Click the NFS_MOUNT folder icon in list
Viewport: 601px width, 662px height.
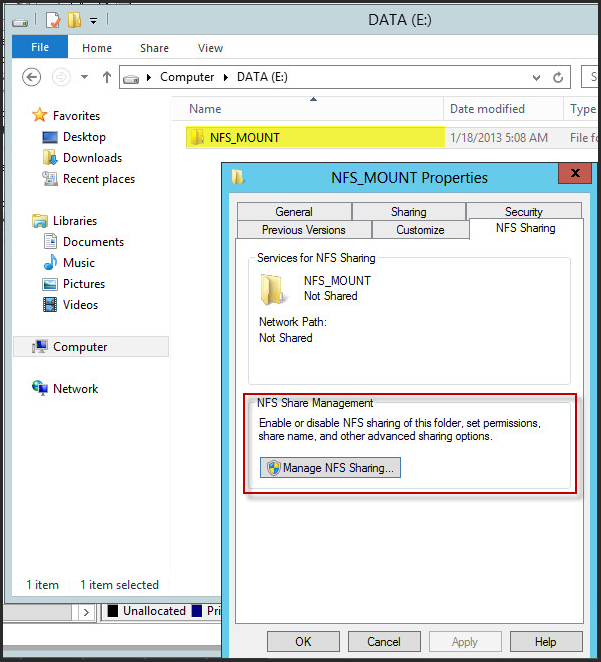197,137
